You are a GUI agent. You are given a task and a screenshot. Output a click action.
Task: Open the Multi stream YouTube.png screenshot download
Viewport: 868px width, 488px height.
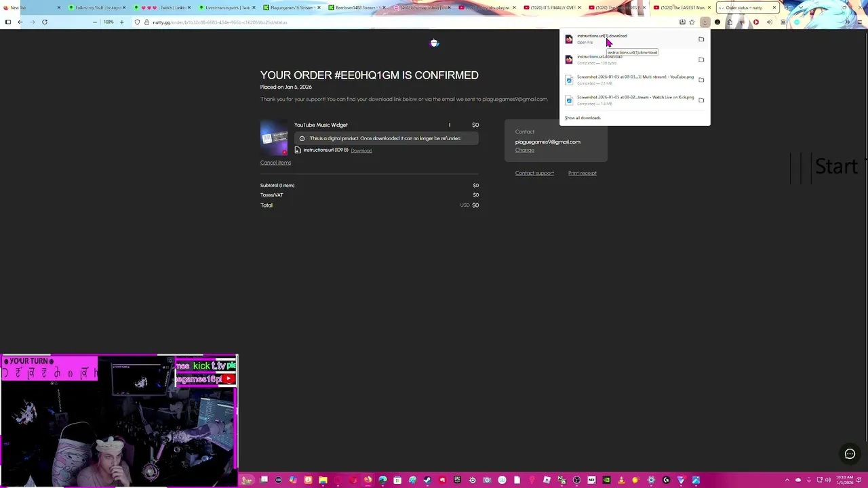tap(627, 79)
